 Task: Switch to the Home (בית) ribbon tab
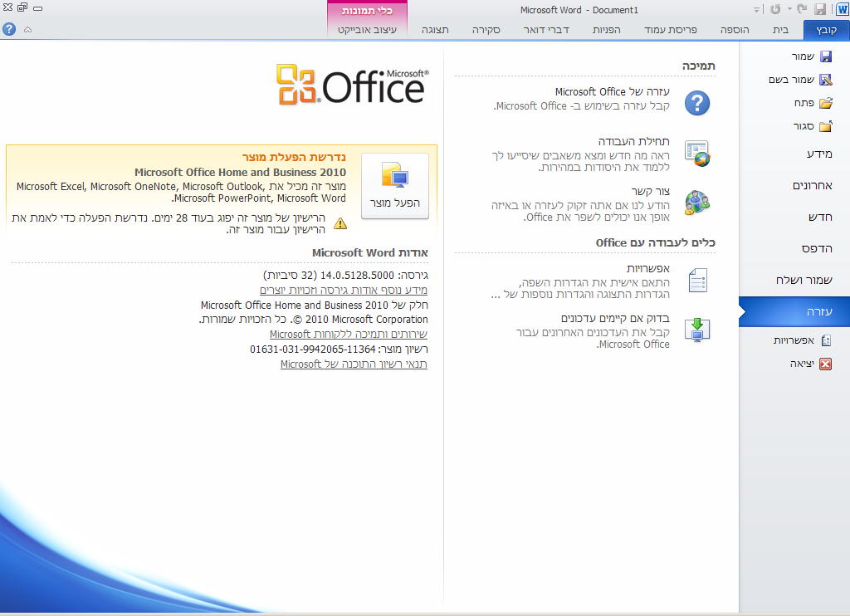[x=780, y=30]
